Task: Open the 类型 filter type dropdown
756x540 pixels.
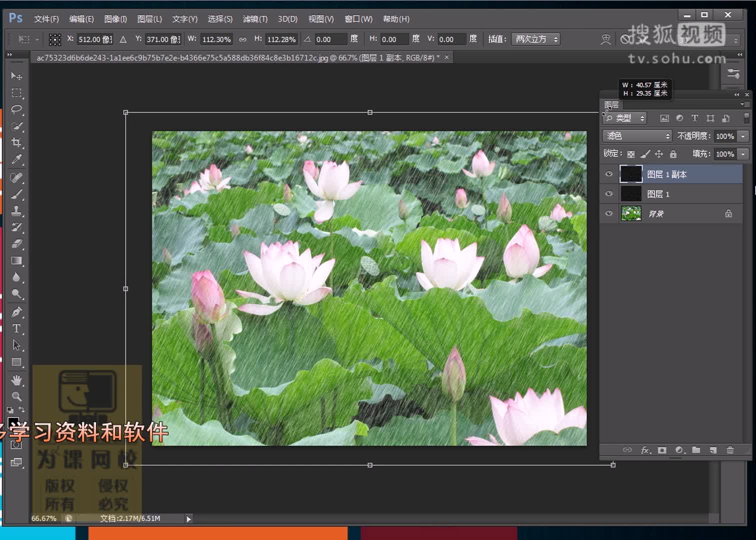Action: coord(624,118)
